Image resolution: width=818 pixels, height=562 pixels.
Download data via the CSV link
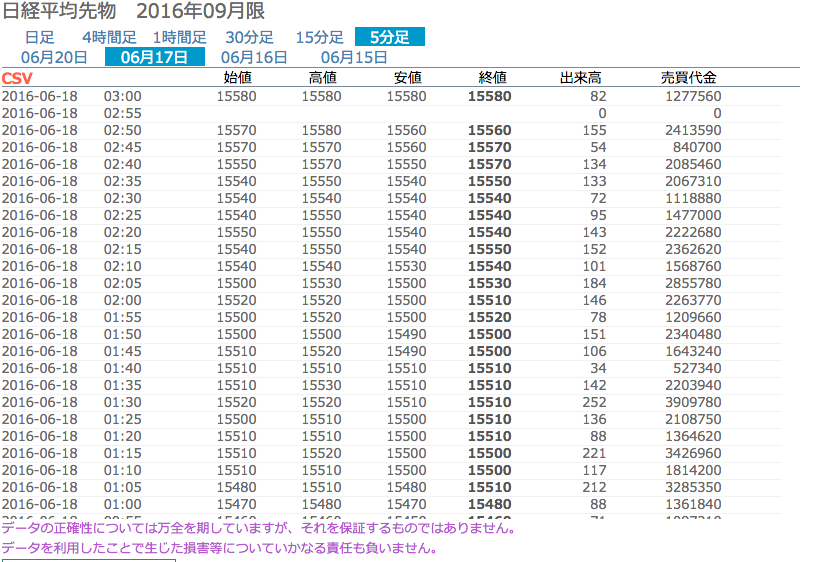(x=17, y=78)
